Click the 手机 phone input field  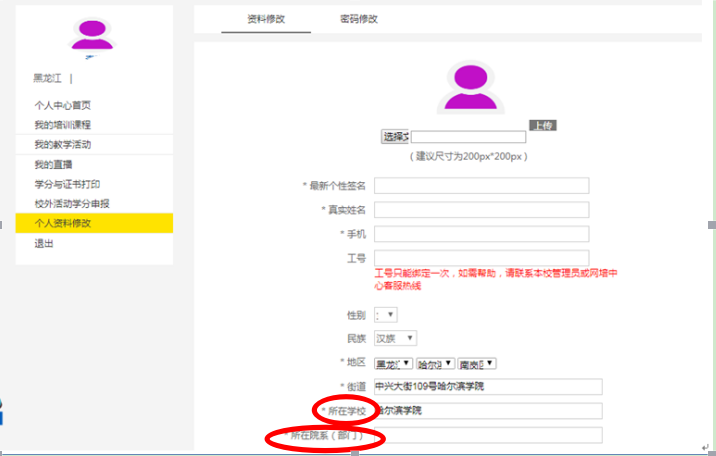[481, 234]
